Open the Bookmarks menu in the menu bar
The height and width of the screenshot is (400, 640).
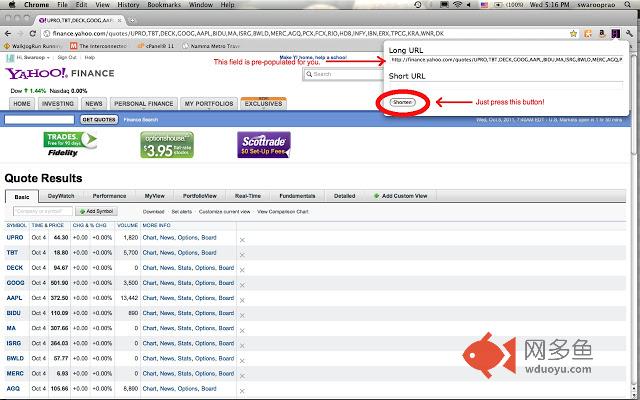tap(164, 5)
